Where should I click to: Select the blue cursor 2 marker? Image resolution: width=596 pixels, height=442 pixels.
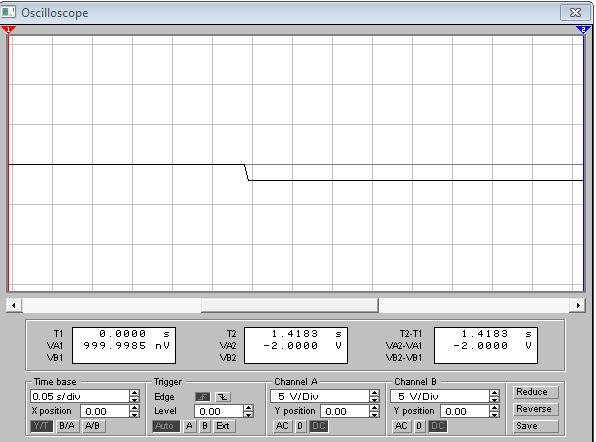(583, 29)
